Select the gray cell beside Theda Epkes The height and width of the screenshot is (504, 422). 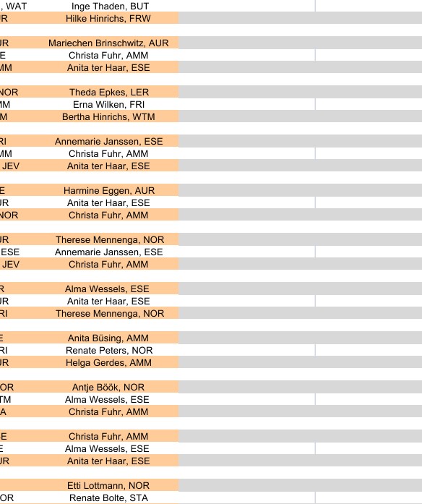pos(246,93)
